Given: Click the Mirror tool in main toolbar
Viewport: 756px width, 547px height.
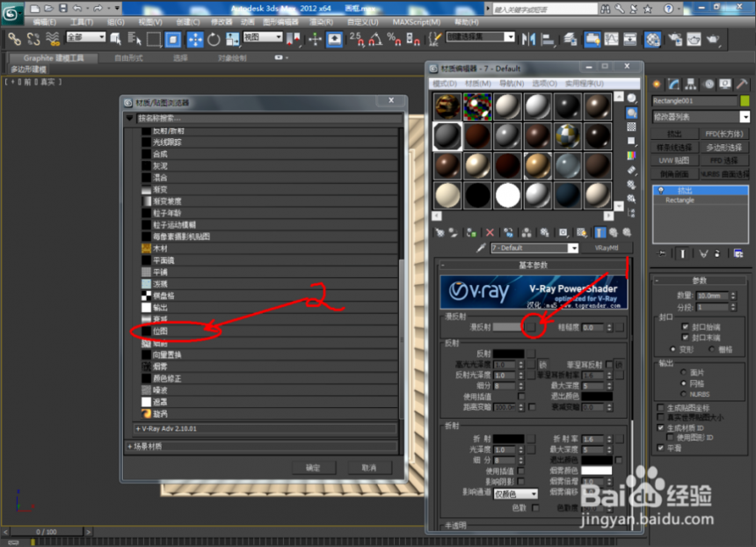Looking at the screenshot, I should 528,39.
